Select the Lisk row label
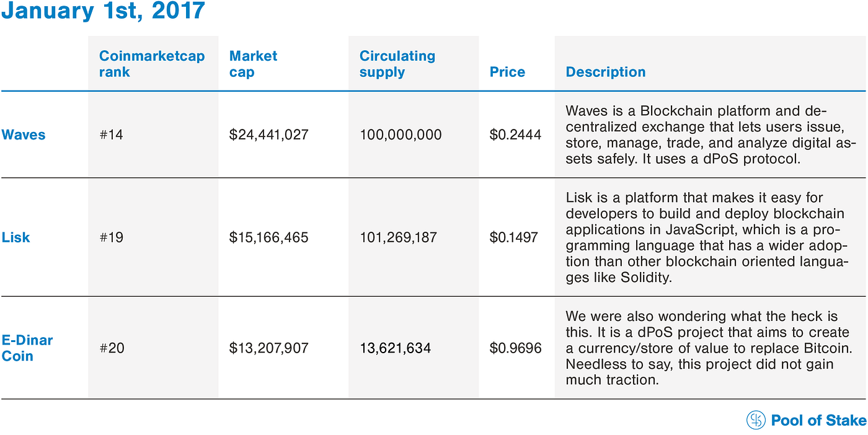 (x=15, y=237)
